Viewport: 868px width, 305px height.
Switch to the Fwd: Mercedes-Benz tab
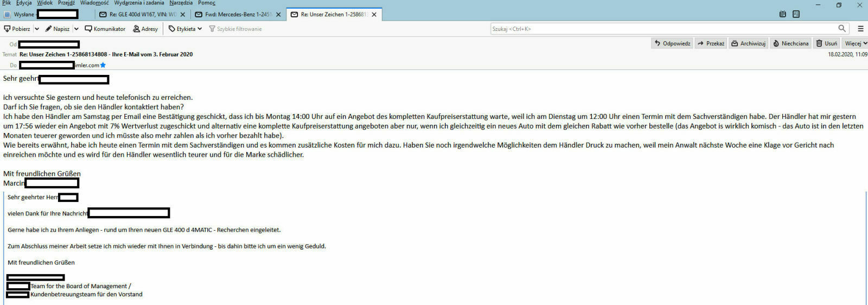[x=234, y=15]
